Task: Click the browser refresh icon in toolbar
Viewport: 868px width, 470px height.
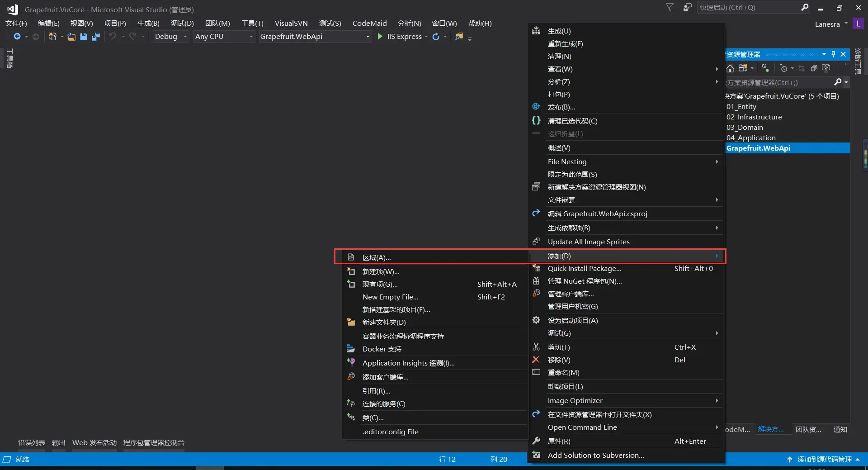Action: [436, 37]
